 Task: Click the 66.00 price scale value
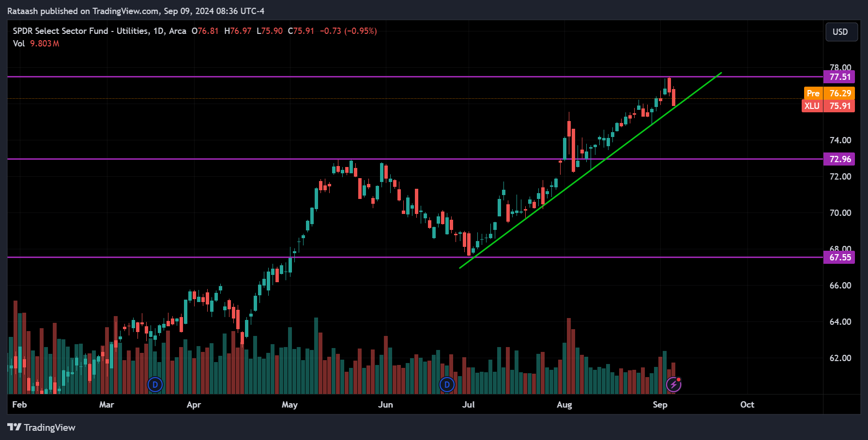[x=840, y=286]
